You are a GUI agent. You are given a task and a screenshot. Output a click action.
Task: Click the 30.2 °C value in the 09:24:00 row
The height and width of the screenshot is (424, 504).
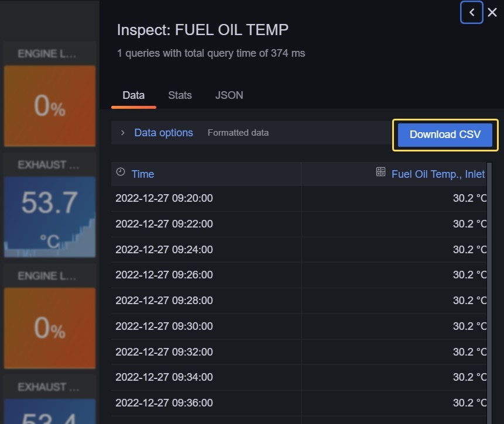[x=469, y=250]
